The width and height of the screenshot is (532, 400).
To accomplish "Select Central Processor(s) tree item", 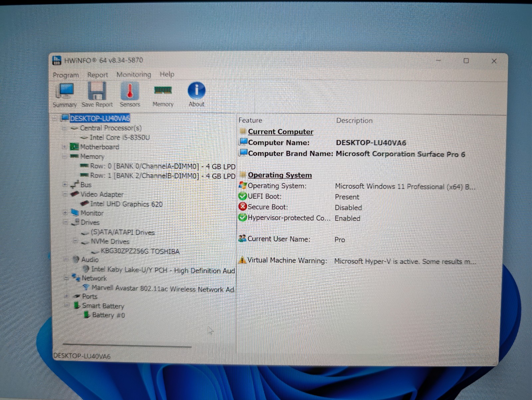I will [x=111, y=128].
